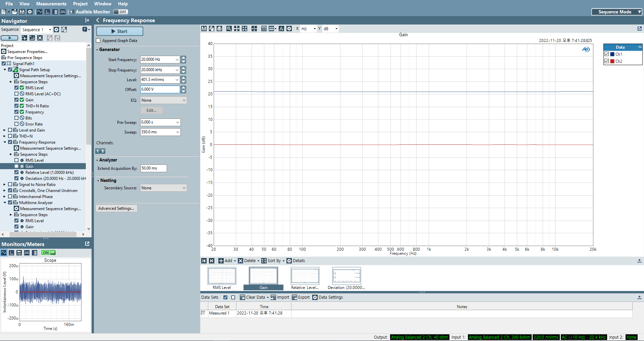Open sequence settings gear next to Sequence 1
The height and width of the screenshot is (341, 644).
pyautogui.click(x=56, y=30)
